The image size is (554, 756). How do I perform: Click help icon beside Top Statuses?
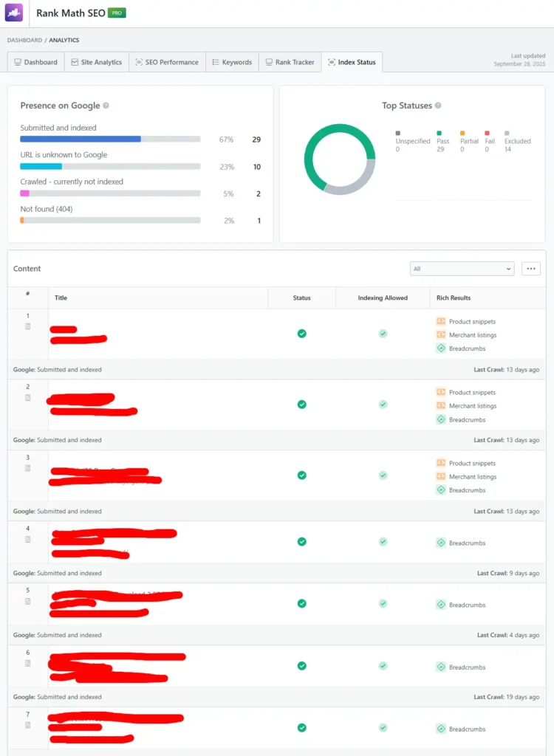click(x=439, y=106)
